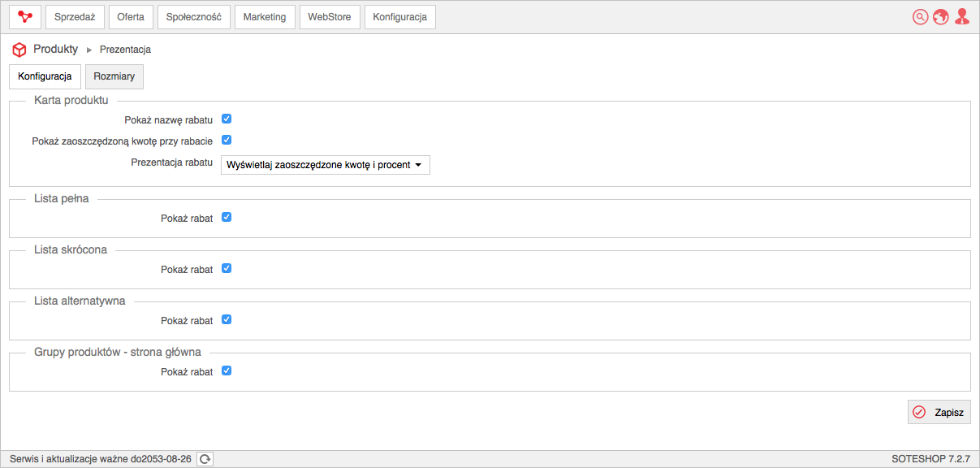980x468 pixels.
Task: Expand the Konfiguracja top menu
Action: (400, 17)
